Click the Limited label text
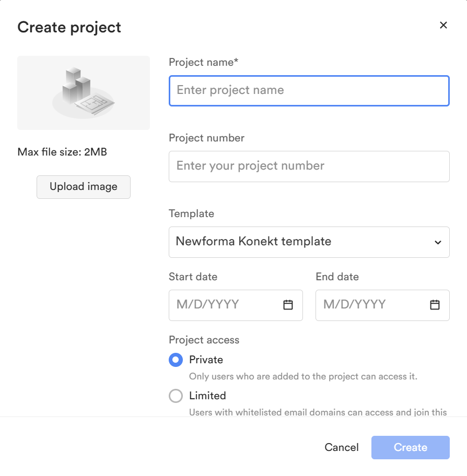Image resolution: width=467 pixels, height=476 pixels. click(207, 396)
